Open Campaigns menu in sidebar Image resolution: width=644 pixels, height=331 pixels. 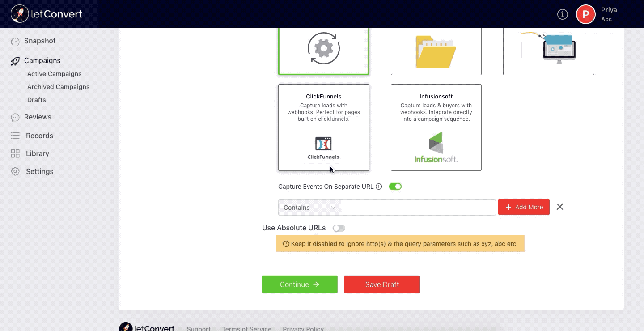[x=42, y=60]
